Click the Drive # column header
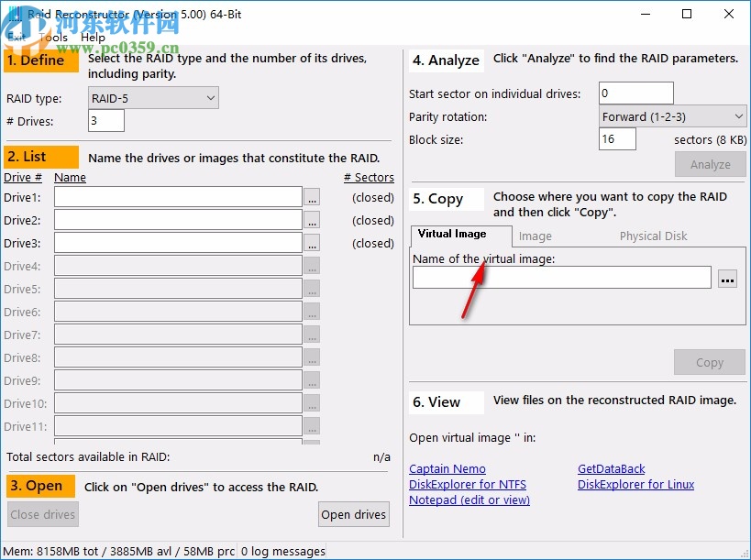 (23, 177)
